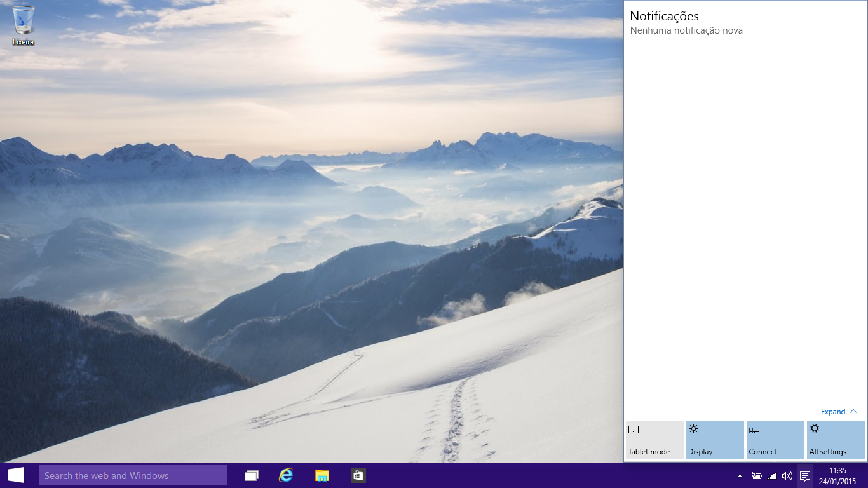Open the network signal icon
Viewport: 868px width, 488px height.
point(772,476)
